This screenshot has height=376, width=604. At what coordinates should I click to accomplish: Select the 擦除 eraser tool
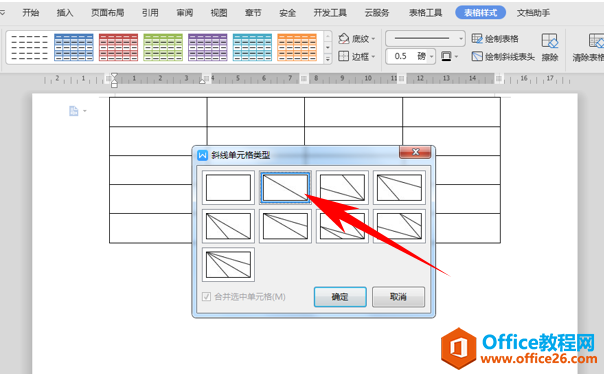(x=550, y=47)
